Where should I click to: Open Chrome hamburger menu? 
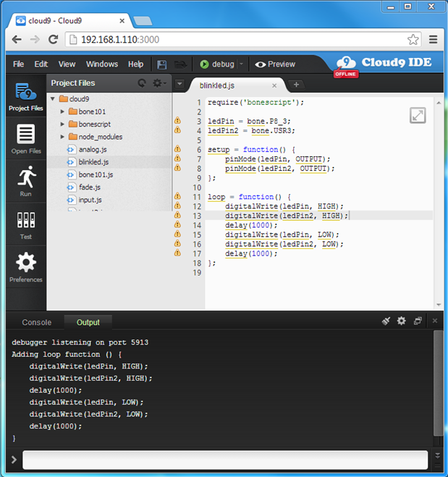pyautogui.click(x=433, y=40)
